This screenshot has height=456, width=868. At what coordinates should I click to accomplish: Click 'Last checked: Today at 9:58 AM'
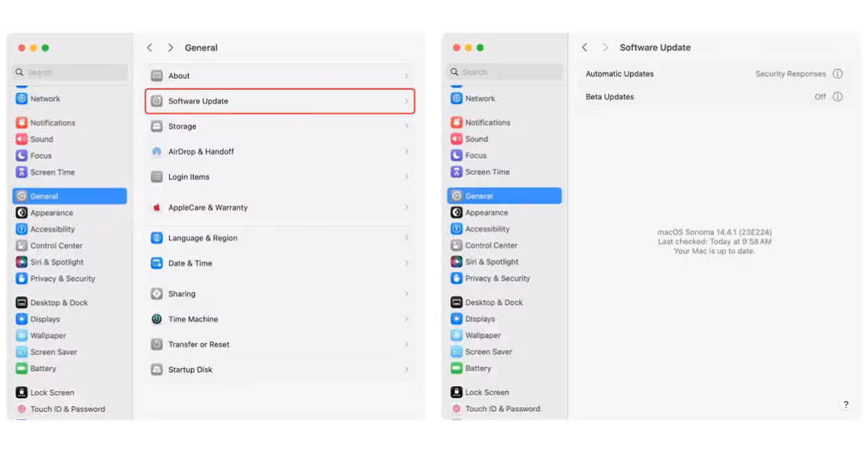point(715,242)
